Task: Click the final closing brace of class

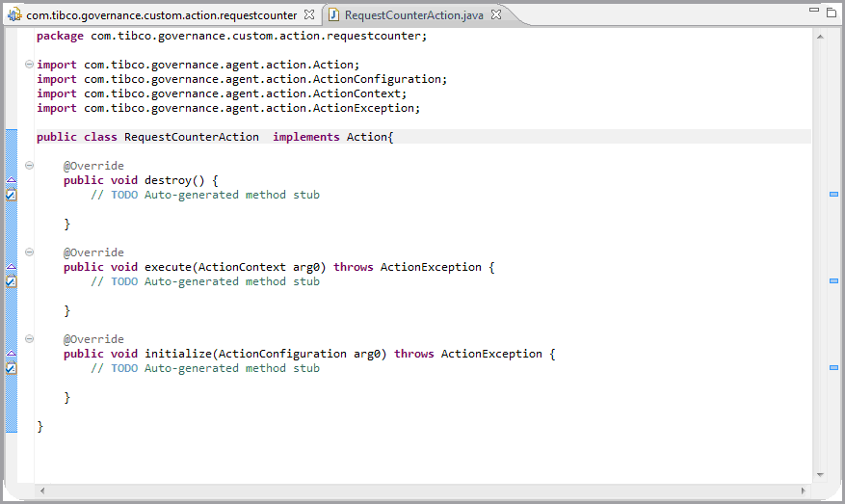Action: click(x=40, y=426)
